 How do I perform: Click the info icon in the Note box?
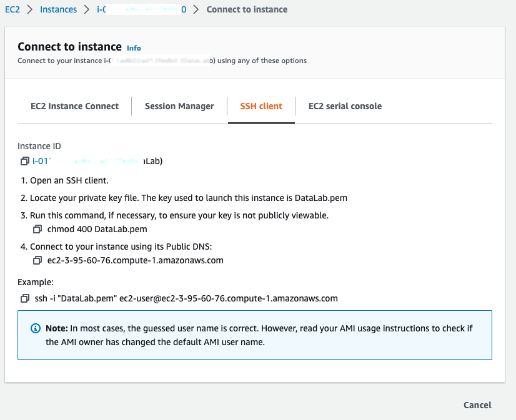[x=36, y=329]
